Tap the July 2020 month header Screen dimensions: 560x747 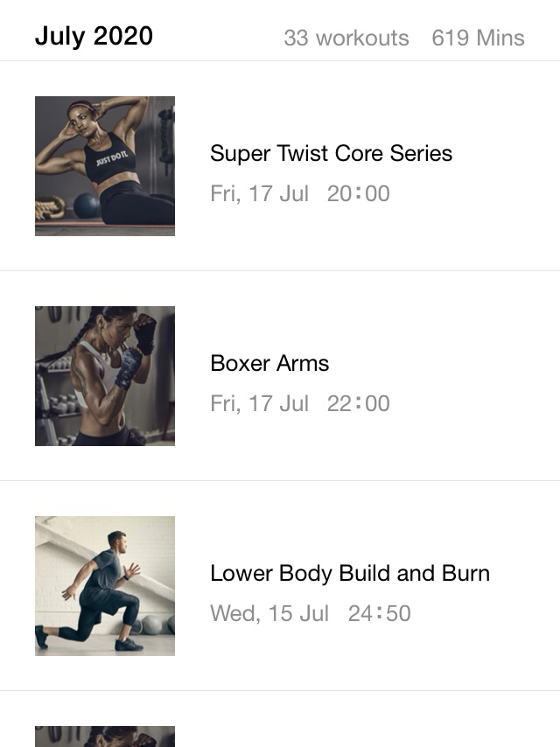[x=94, y=36]
